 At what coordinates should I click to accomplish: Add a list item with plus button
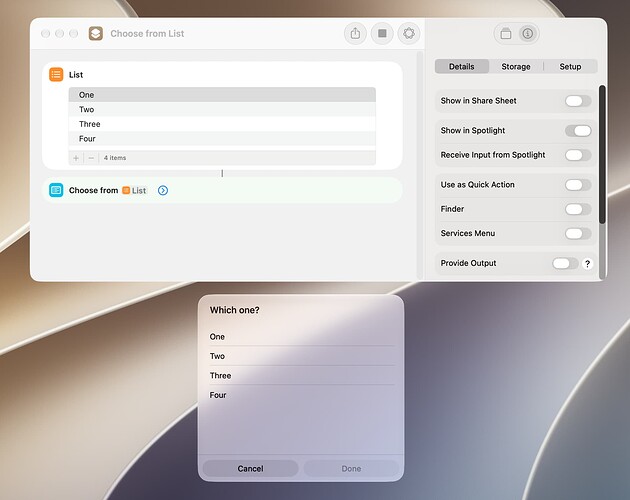(76, 158)
